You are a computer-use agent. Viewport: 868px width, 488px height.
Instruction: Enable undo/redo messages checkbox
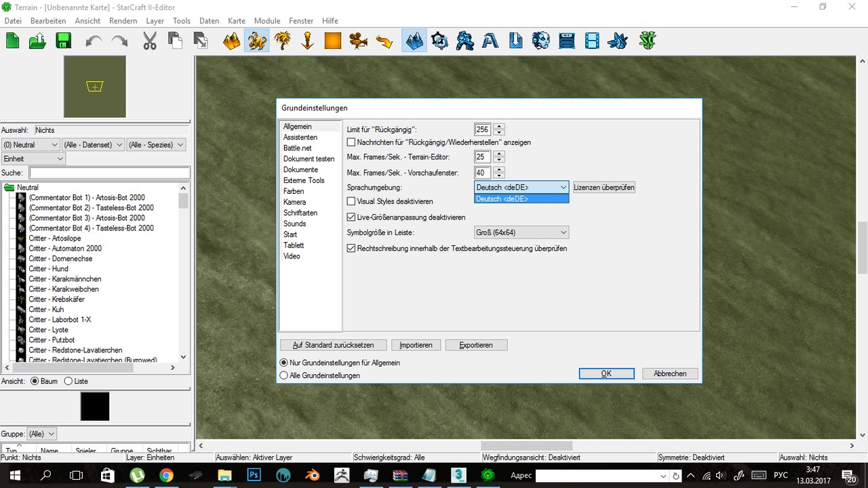pos(351,142)
